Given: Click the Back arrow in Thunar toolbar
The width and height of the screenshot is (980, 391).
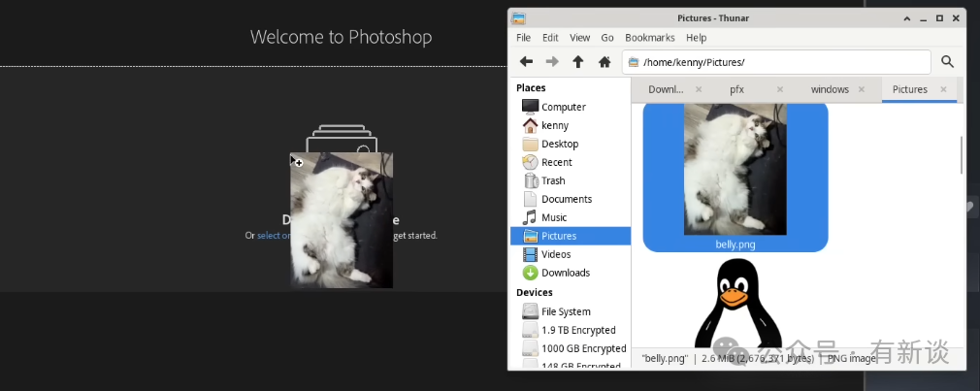Looking at the screenshot, I should click(x=526, y=62).
